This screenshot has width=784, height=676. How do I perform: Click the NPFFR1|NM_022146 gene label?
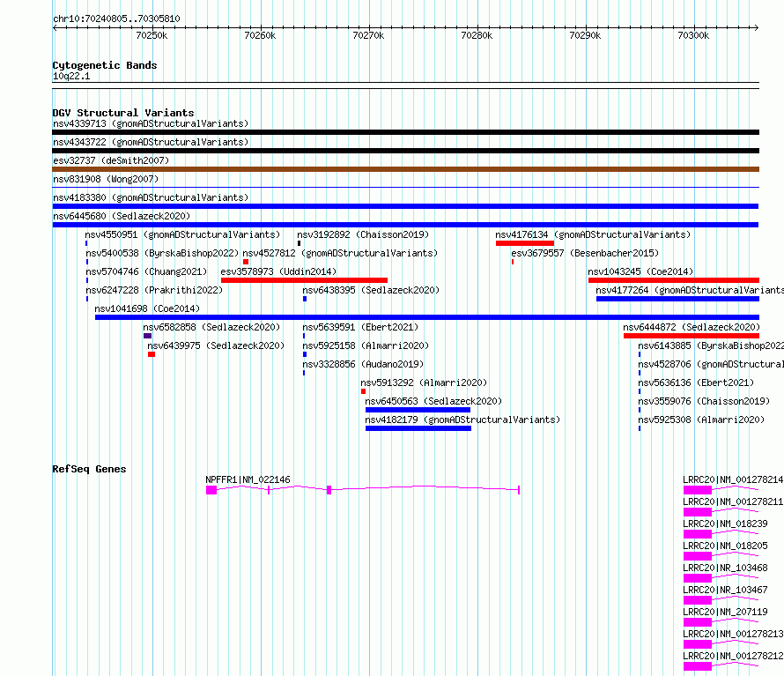click(248, 479)
